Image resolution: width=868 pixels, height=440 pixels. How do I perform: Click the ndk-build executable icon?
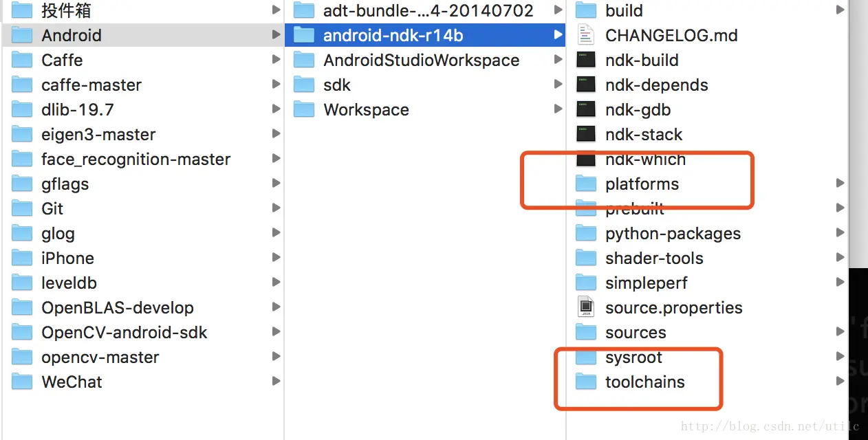point(585,60)
